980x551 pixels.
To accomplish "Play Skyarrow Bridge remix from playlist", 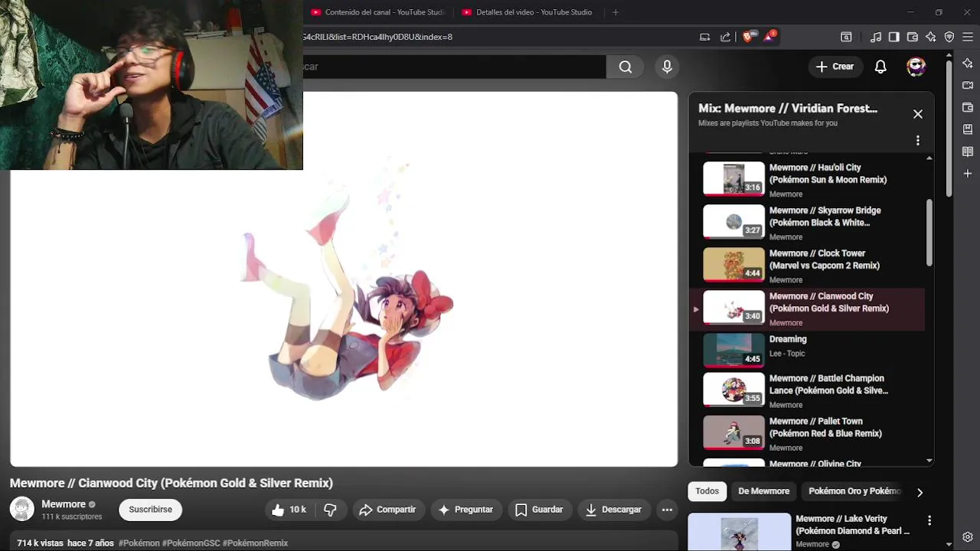I will click(x=807, y=223).
